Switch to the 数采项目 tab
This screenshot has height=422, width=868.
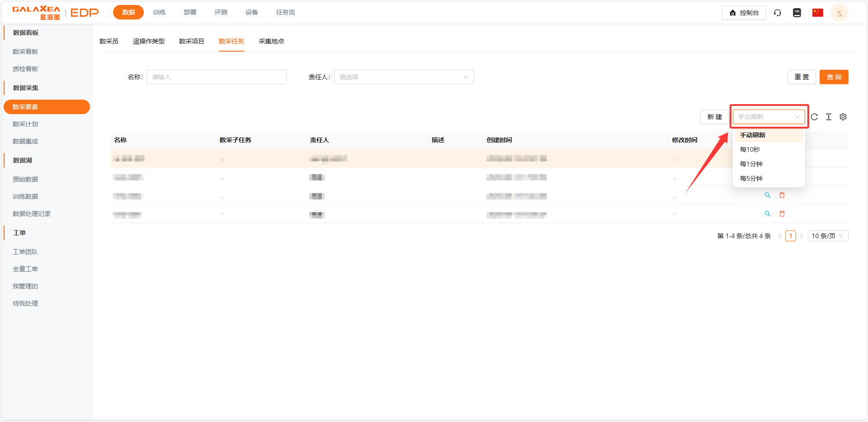tap(191, 41)
